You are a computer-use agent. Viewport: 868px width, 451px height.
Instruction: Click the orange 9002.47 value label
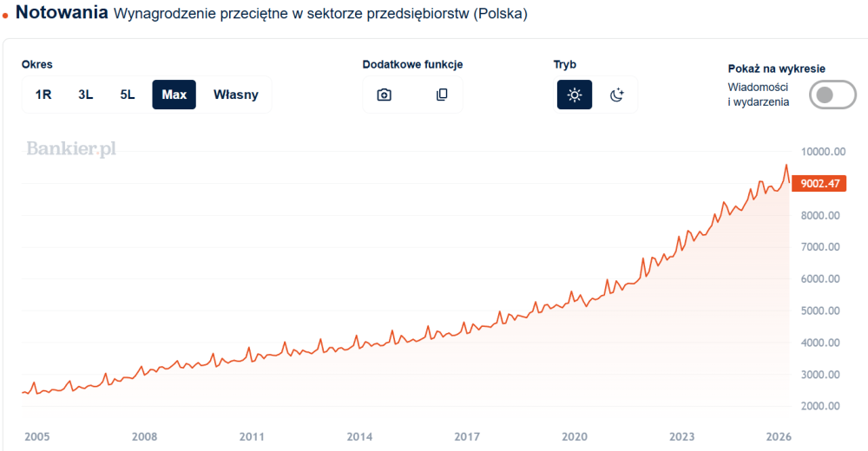point(819,183)
